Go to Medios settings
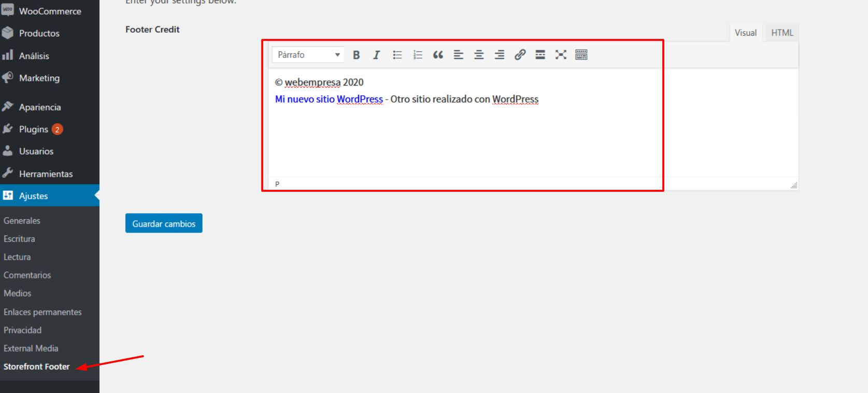Screen dimensions: 868x393 (17, 293)
